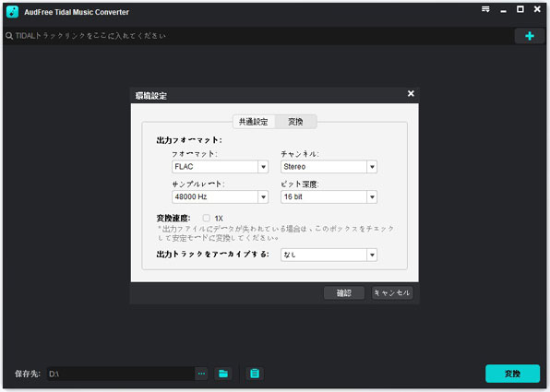Open the フォーマット FLAC dropdown
Screen dimensions: 550x392
220,167
